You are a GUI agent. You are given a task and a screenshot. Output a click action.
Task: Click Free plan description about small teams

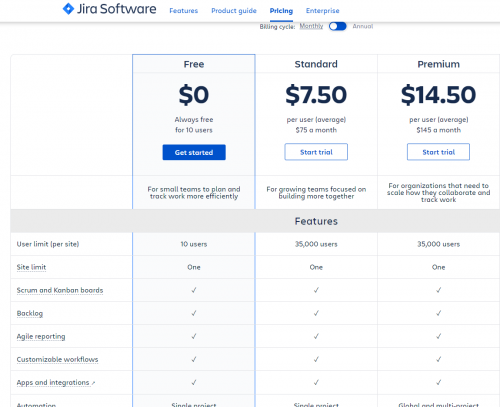(194, 193)
